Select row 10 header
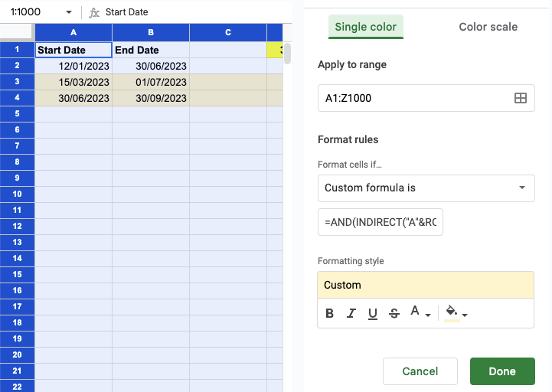This screenshot has width=552, height=392. 17,194
